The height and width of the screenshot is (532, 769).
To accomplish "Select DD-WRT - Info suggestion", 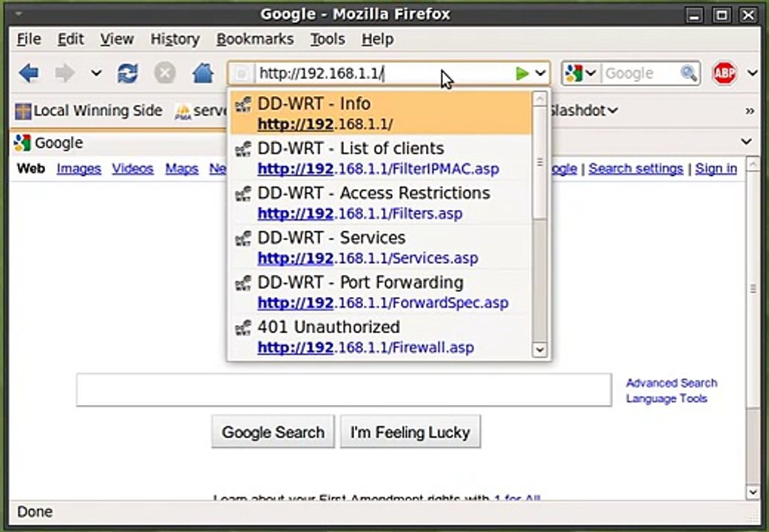I will point(381,113).
